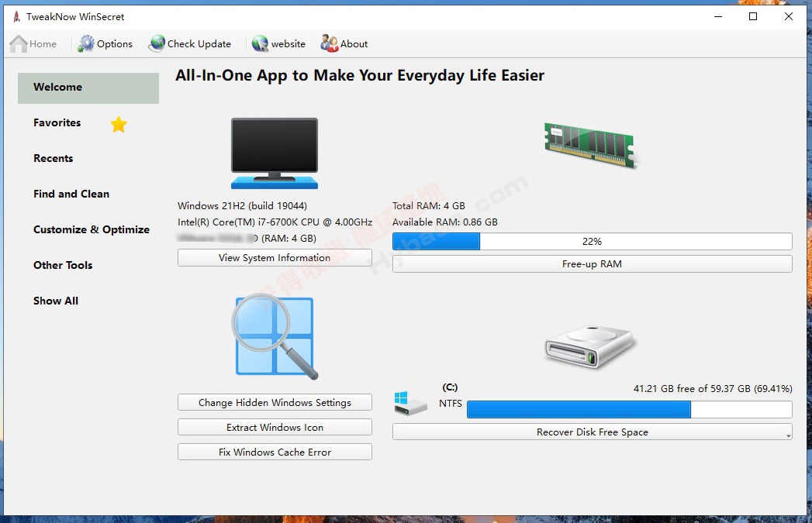Click the About people icon
The image size is (812, 523).
tap(329, 43)
